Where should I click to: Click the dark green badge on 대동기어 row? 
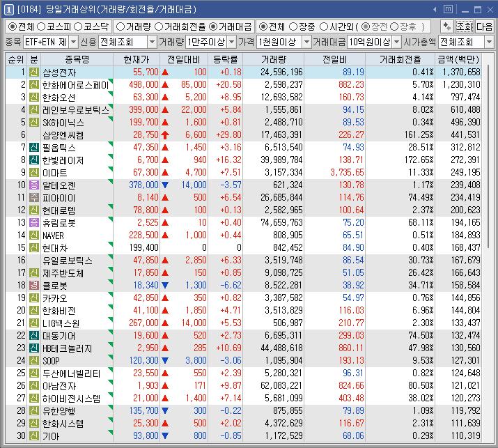(x=34, y=336)
